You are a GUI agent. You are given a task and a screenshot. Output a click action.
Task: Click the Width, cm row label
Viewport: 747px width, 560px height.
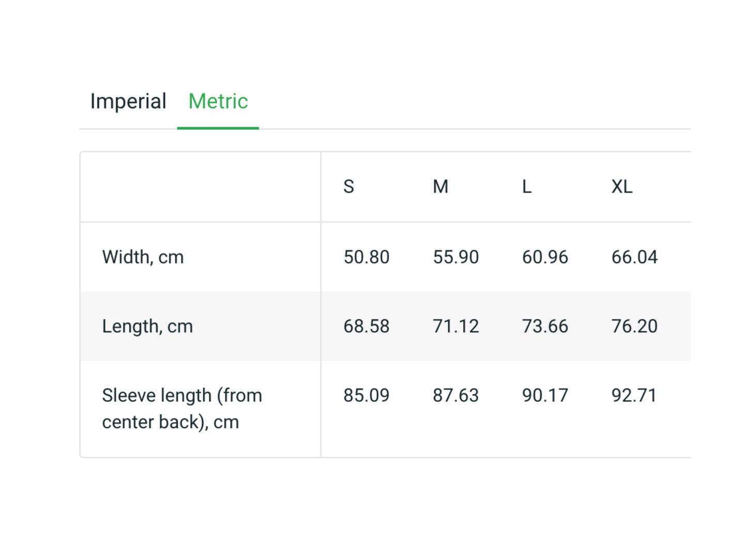[143, 257]
